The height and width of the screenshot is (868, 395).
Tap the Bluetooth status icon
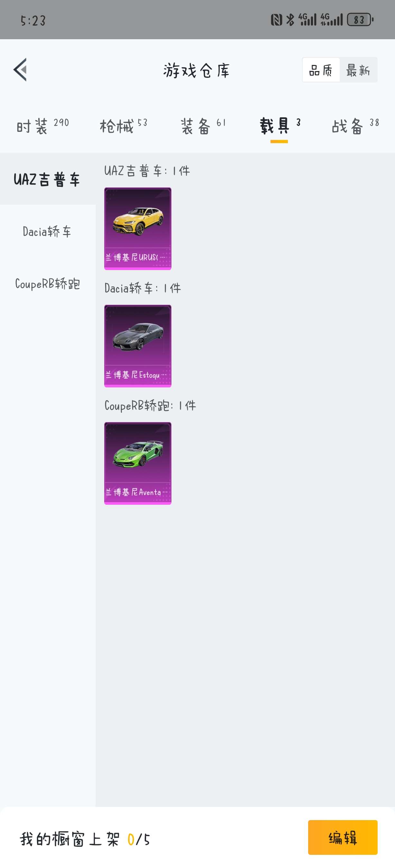coord(290,20)
